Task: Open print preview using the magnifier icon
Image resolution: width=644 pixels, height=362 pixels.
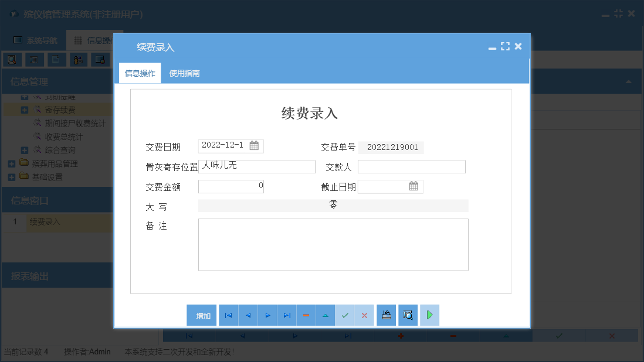Action: tap(408, 315)
